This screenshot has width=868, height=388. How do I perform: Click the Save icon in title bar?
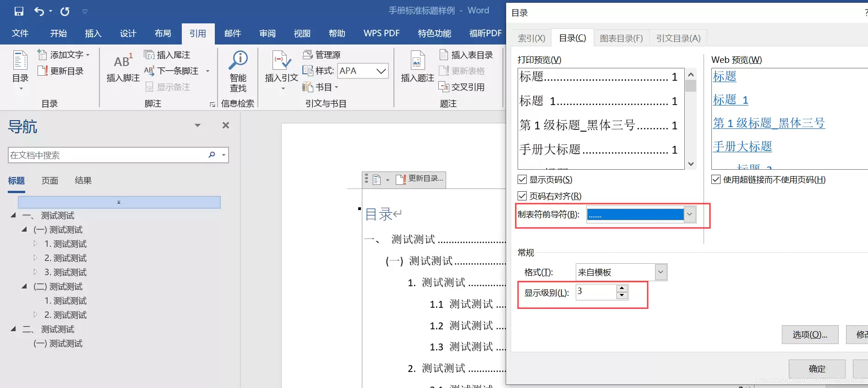(19, 11)
